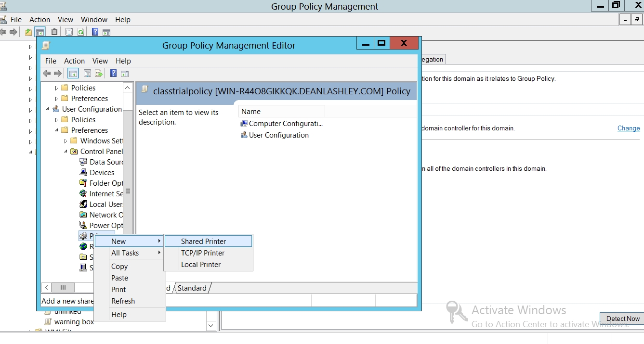
Task: Choose Shared Printer from New submenu
Action: [x=203, y=242]
